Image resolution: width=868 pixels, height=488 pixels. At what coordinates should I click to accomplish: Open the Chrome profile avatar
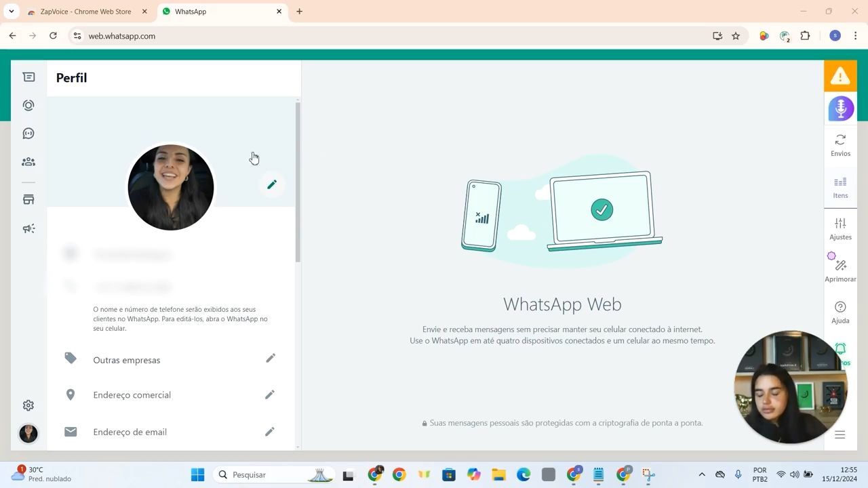[835, 36]
